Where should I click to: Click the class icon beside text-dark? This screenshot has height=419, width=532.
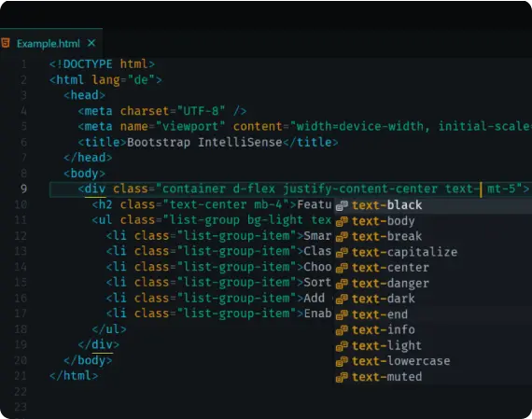(342, 300)
